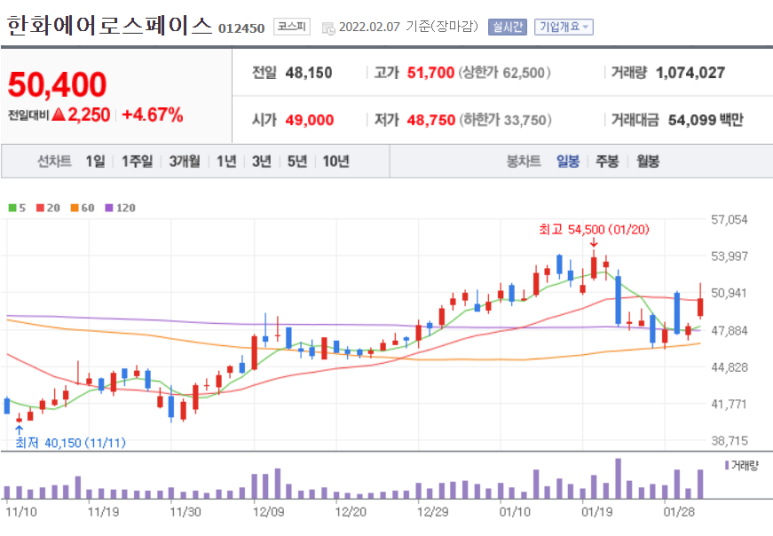Select the 1일 line chart tab
This screenshot has height=536, width=773.
[x=95, y=161]
